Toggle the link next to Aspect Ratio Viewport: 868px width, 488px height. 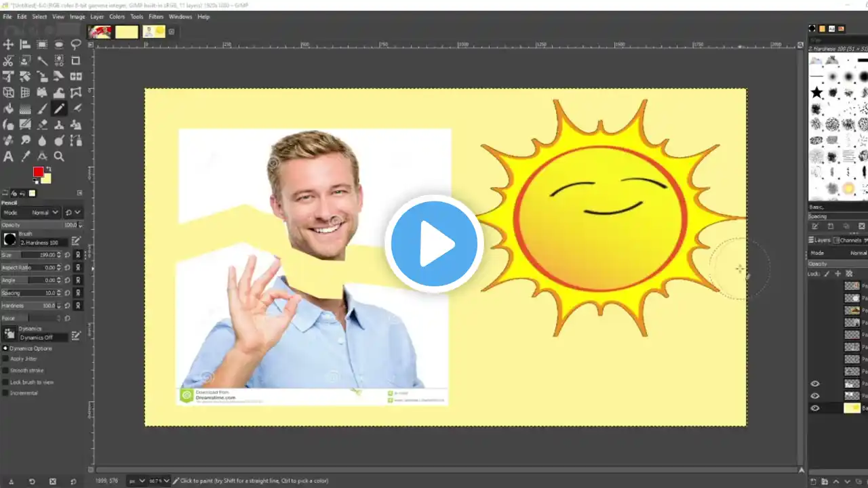coord(78,268)
